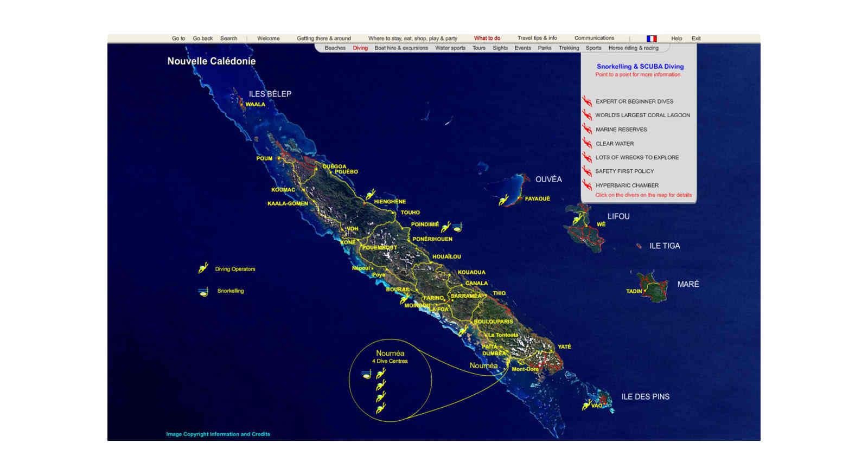Viewport: 868px width, 475px height.
Task: Open the Parks tab
Action: pyautogui.click(x=545, y=48)
